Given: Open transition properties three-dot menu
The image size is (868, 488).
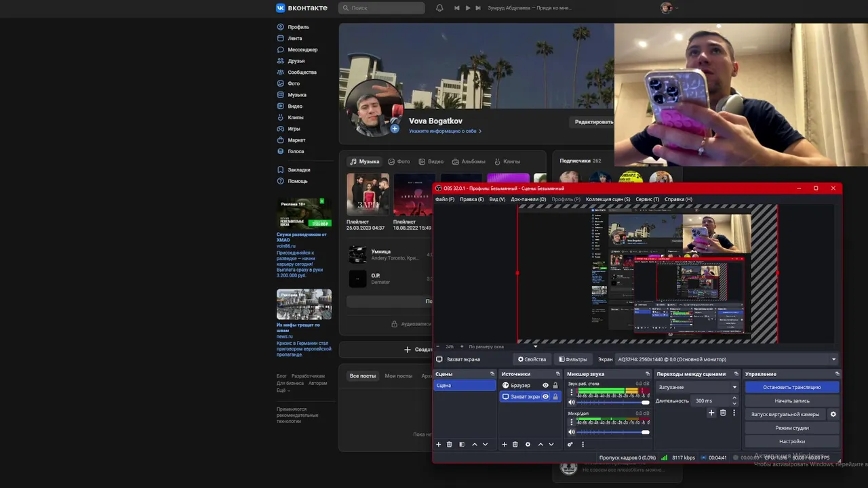Looking at the screenshot, I should coord(734,413).
